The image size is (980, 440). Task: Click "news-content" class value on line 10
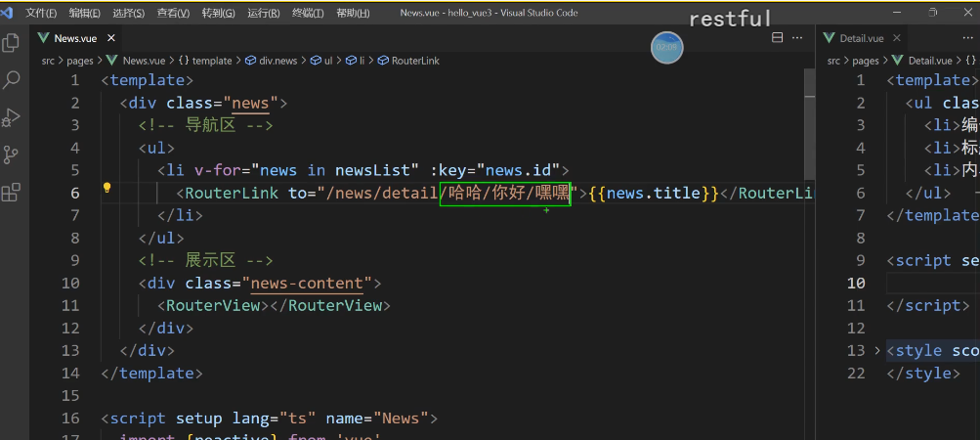click(x=306, y=283)
